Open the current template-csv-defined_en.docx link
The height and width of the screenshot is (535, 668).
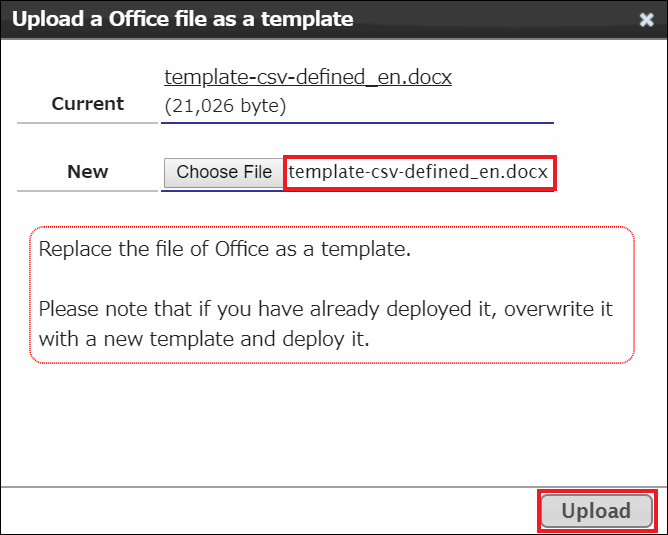click(308, 77)
